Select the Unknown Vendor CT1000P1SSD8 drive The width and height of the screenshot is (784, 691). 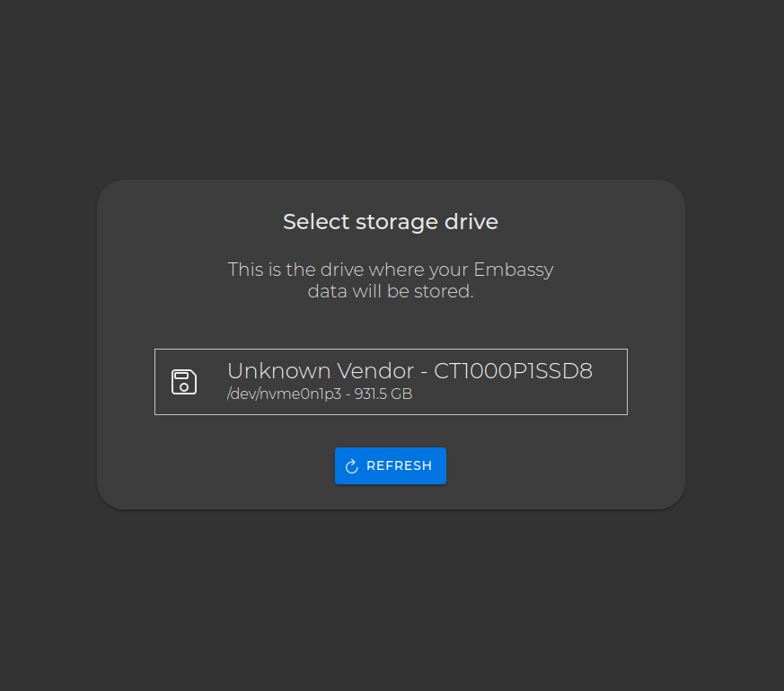[x=391, y=382]
